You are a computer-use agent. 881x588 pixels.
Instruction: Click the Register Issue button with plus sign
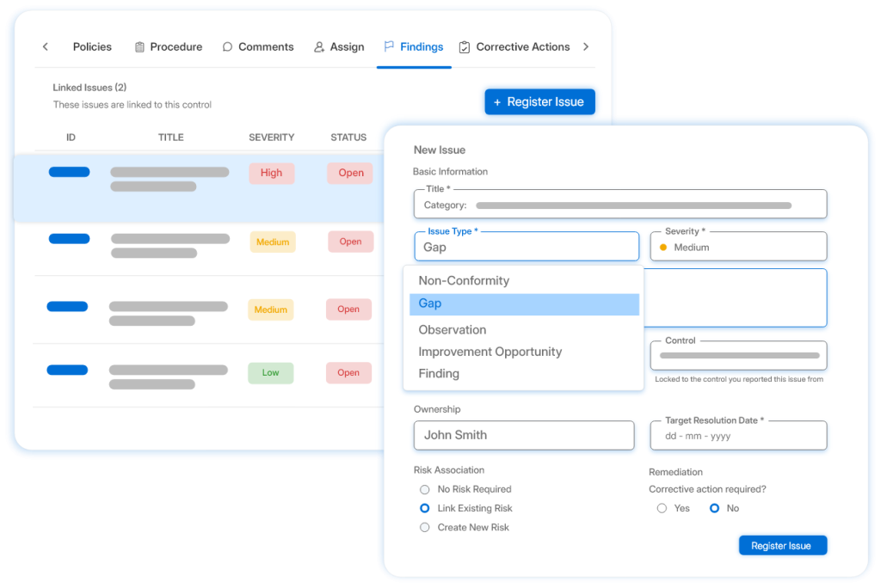point(540,101)
